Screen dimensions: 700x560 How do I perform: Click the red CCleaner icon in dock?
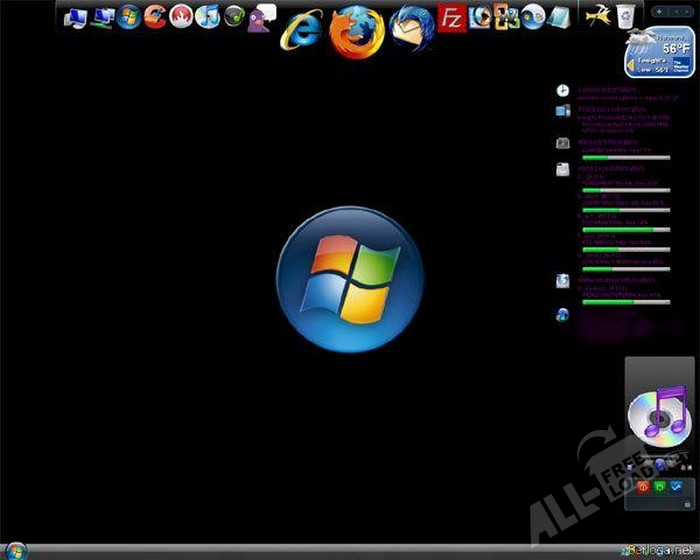[155, 15]
